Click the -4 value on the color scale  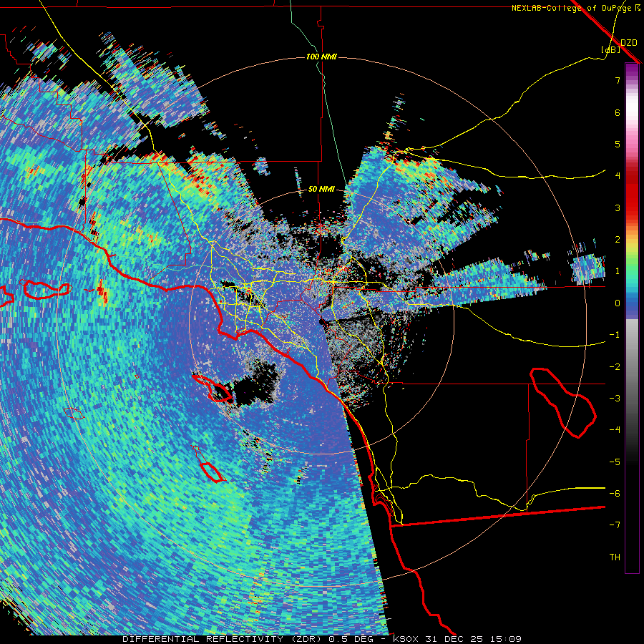615,430
